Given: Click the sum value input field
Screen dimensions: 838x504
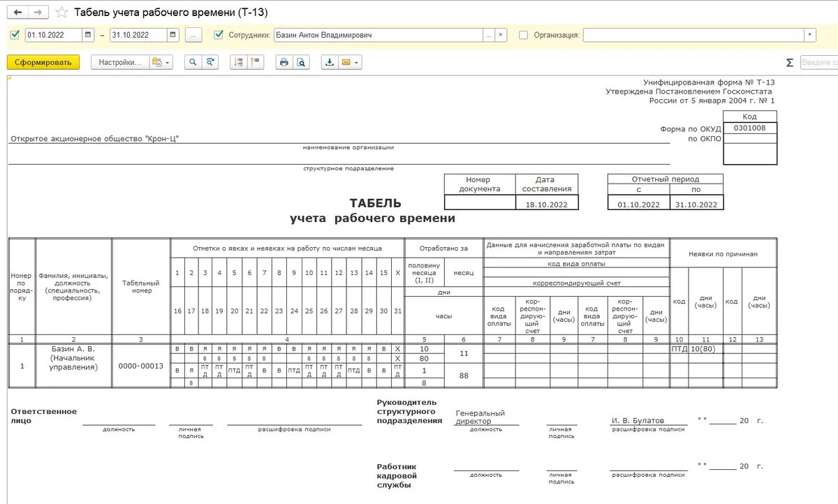Looking at the screenshot, I should pyautogui.click(x=818, y=63).
